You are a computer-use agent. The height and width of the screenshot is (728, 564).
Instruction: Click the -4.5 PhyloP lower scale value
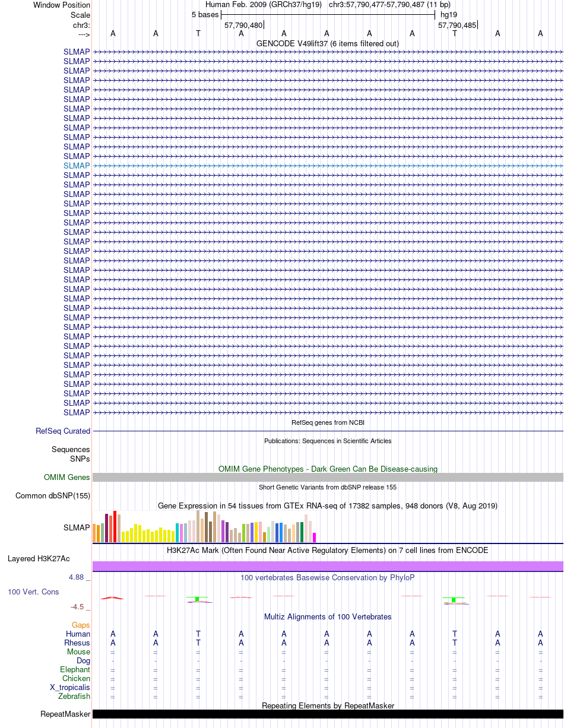[x=78, y=606]
